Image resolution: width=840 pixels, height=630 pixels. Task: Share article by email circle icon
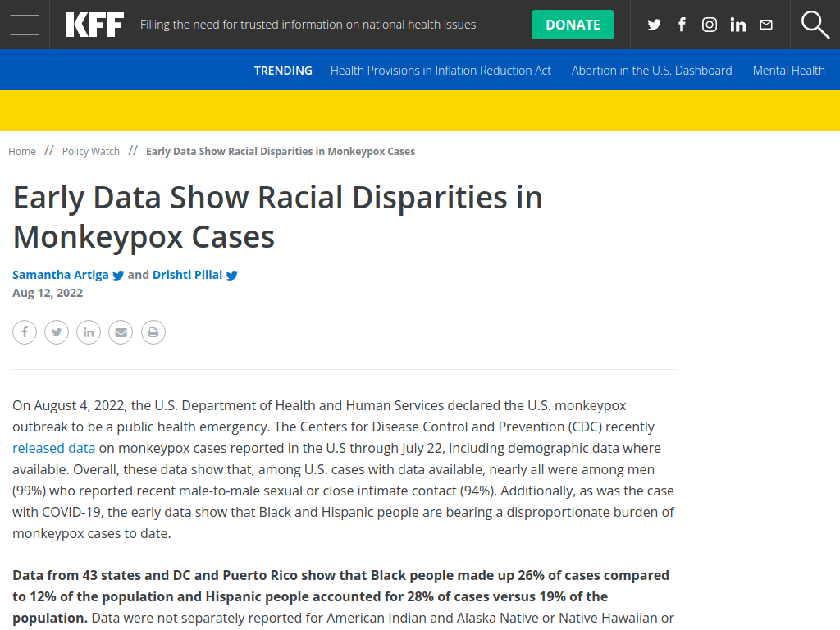[121, 332]
